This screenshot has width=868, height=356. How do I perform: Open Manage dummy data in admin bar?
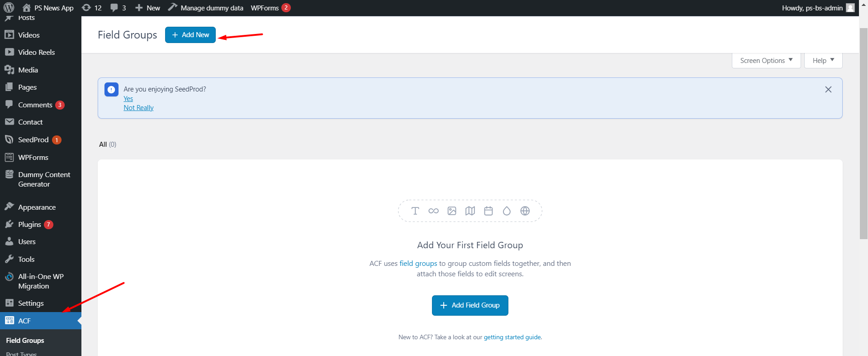[205, 8]
